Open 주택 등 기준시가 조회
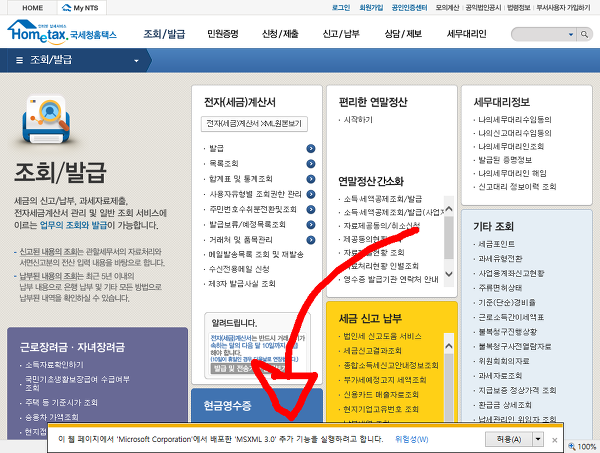This screenshot has width=600, height=453. 61,402
